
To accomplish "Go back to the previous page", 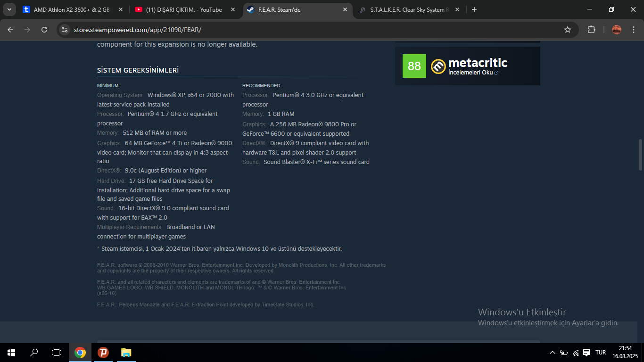I will tap(11, 30).
